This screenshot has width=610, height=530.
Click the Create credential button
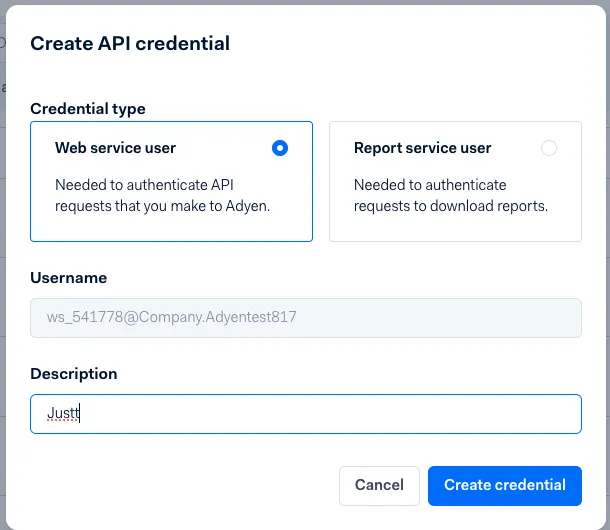[x=505, y=486]
